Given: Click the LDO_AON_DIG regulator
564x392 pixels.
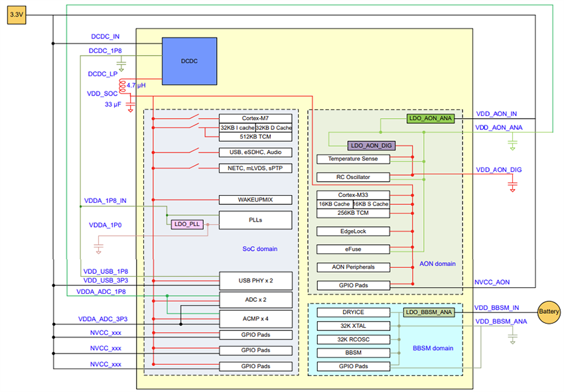Looking at the screenshot, I should tap(371, 145).
